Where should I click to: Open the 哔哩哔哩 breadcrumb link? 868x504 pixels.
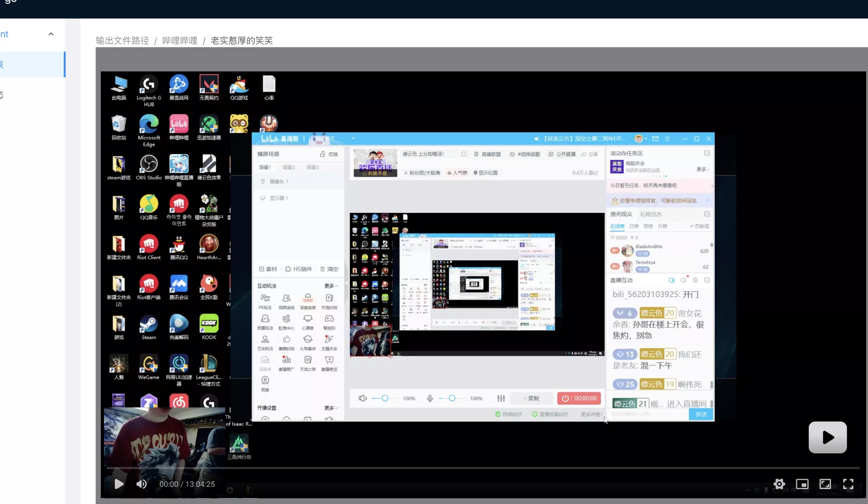tap(179, 41)
